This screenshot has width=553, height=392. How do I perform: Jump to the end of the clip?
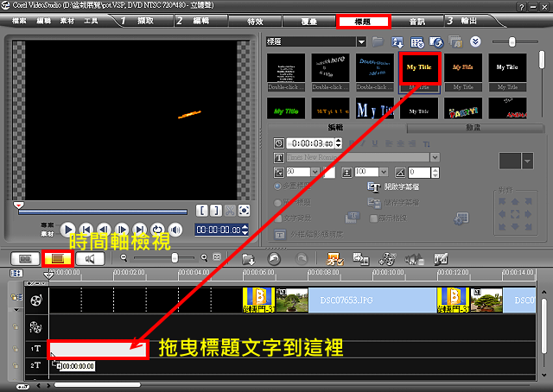point(140,230)
